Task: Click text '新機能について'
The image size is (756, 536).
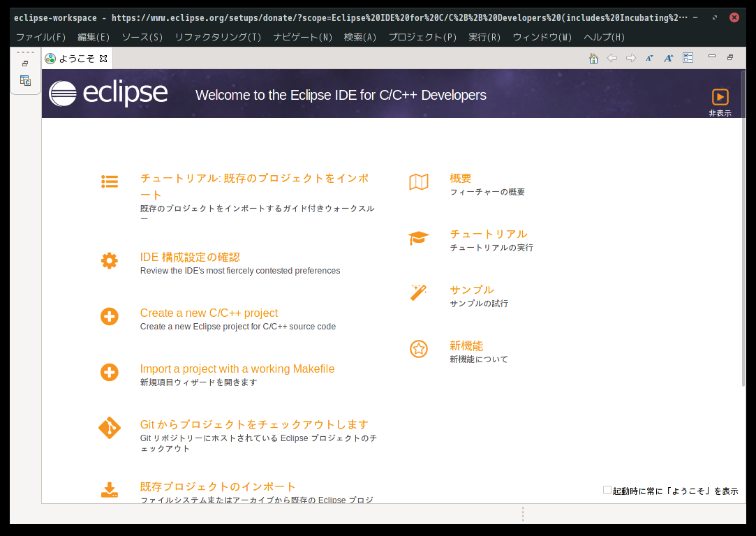Action: (479, 359)
